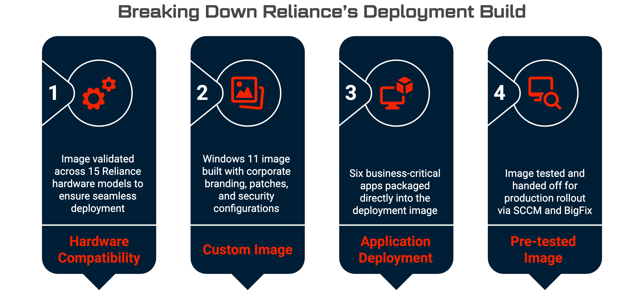Click the 'Application Deployment' label
Viewport: 644px width, 296px height.
[395, 249]
